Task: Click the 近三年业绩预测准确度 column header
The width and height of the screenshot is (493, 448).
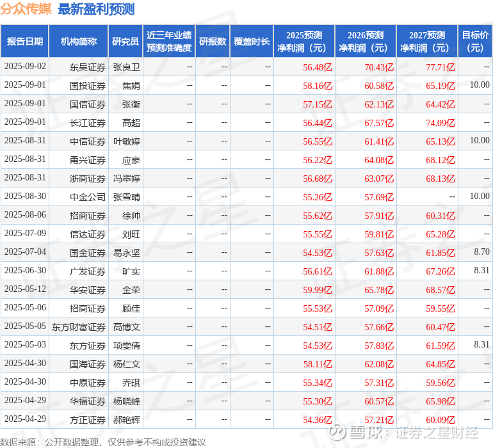Action: click(x=169, y=41)
